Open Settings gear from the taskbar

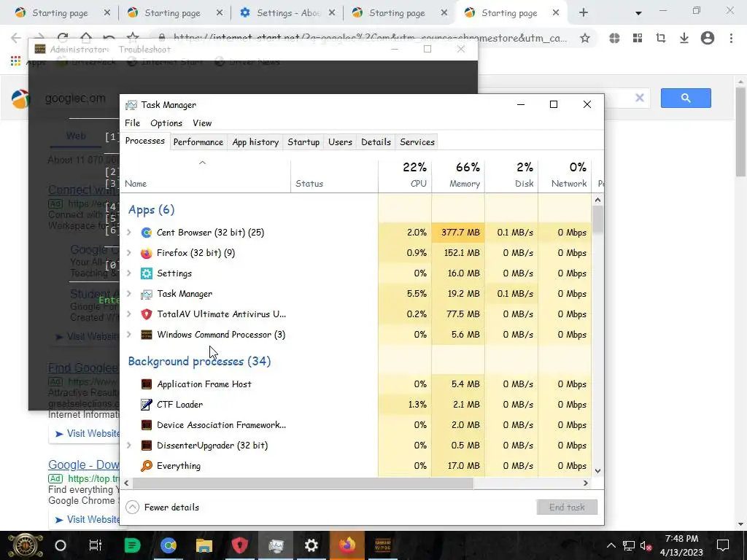pyautogui.click(x=311, y=545)
